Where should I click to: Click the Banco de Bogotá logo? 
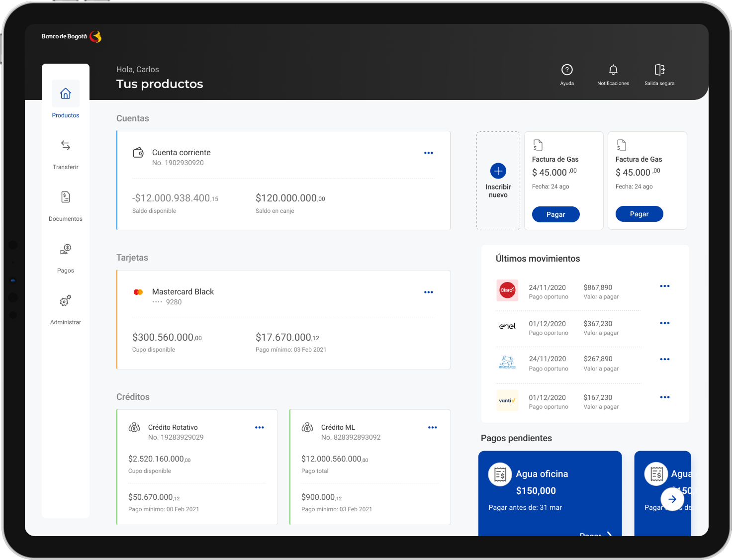[x=72, y=37]
